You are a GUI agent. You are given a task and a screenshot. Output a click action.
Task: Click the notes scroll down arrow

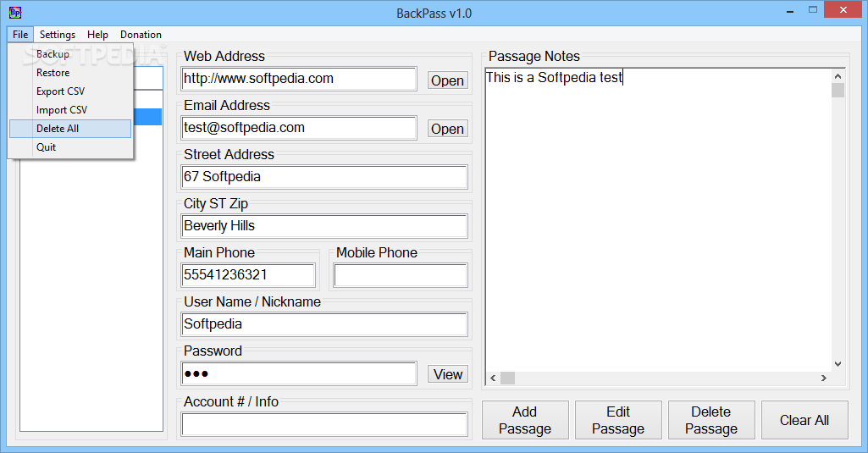[x=838, y=364]
